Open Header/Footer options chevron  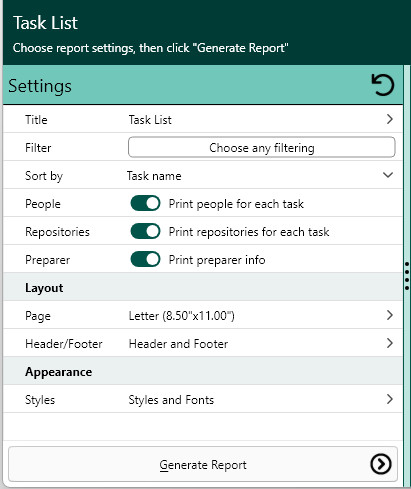click(x=390, y=343)
